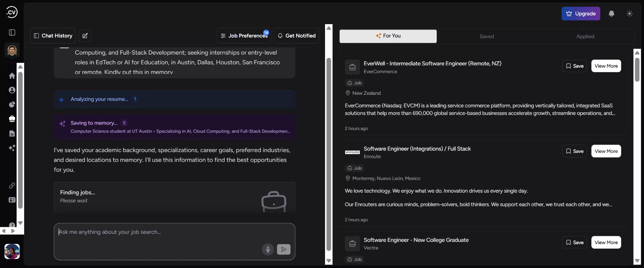Save the Vectra New College Graduate job

[575, 243]
